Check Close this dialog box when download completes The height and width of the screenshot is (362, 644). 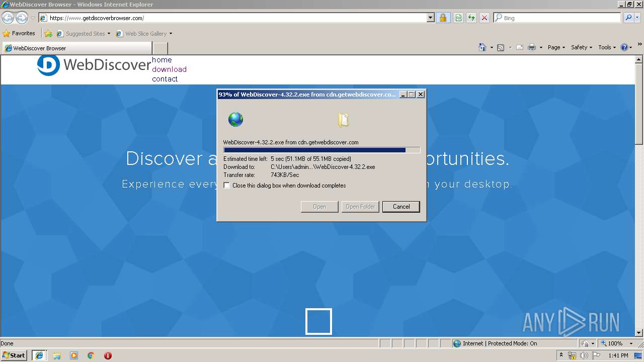226,186
